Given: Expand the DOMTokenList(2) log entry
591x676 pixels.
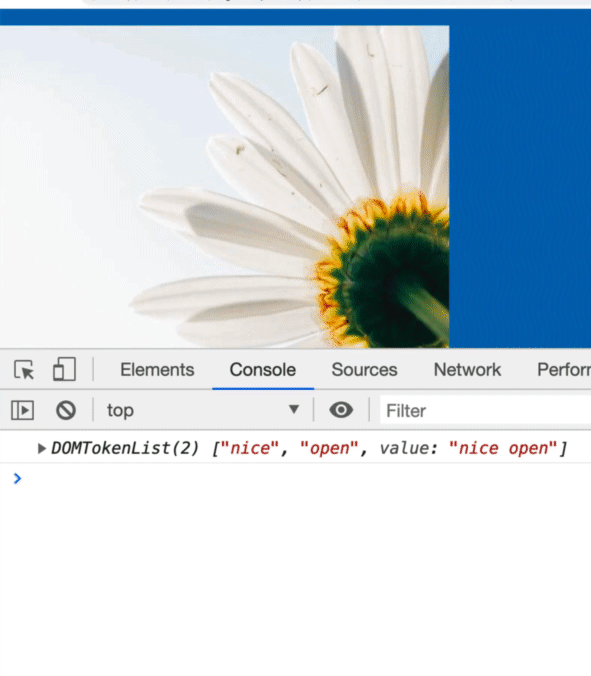Looking at the screenshot, I should pos(42,448).
